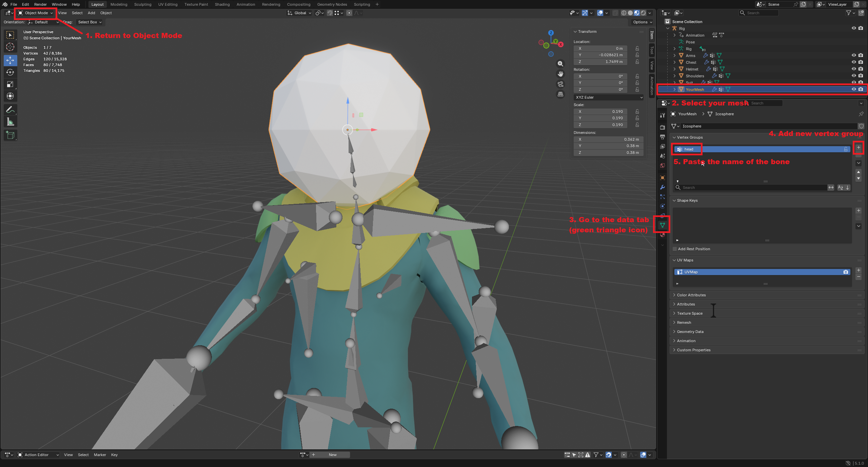Toggle the head vertex group lock

tap(846, 149)
